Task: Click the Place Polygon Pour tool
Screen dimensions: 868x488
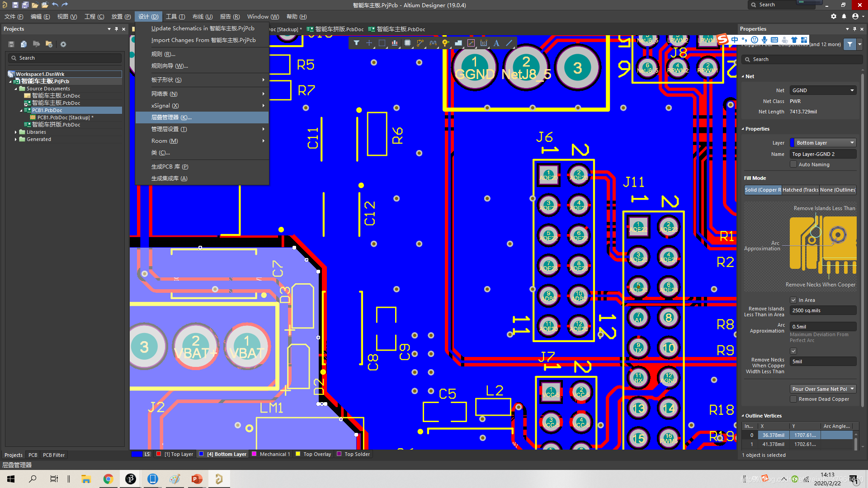Action: point(458,43)
